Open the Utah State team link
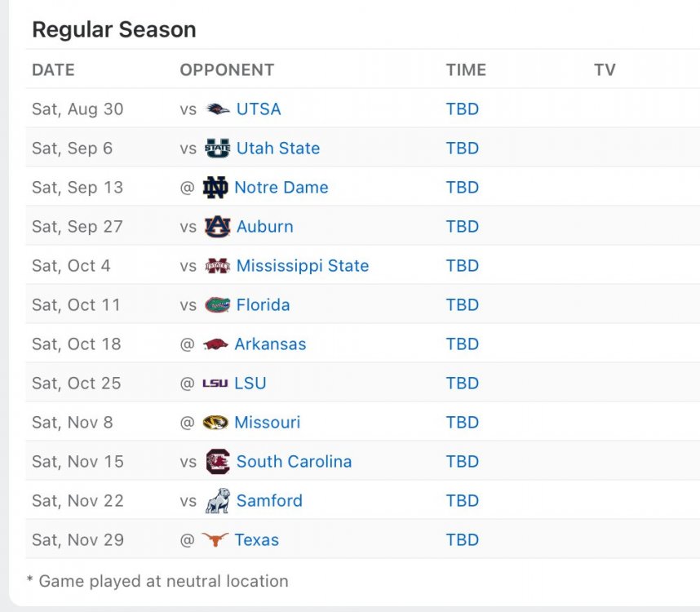Image resolution: width=700 pixels, height=612 pixels. [278, 149]
